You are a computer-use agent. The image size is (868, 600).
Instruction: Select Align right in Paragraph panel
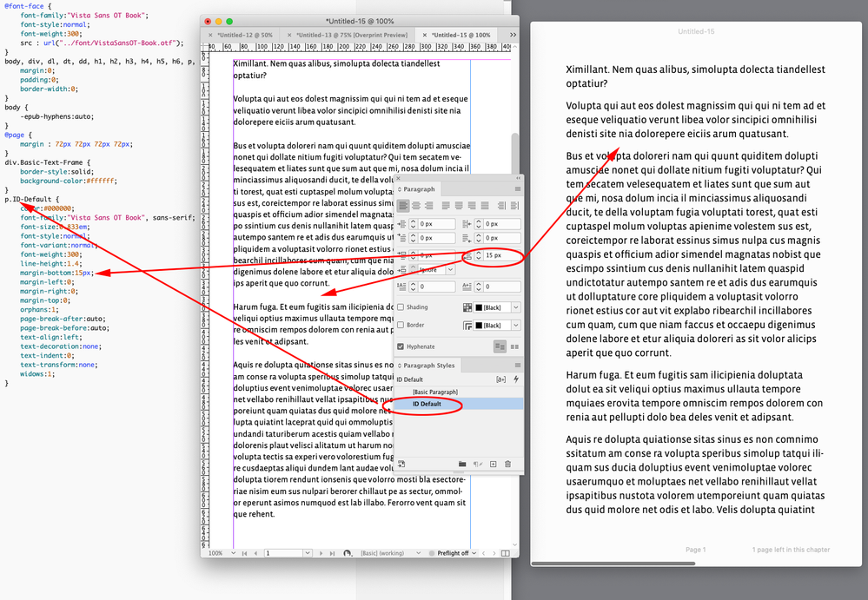coord(428,205)
